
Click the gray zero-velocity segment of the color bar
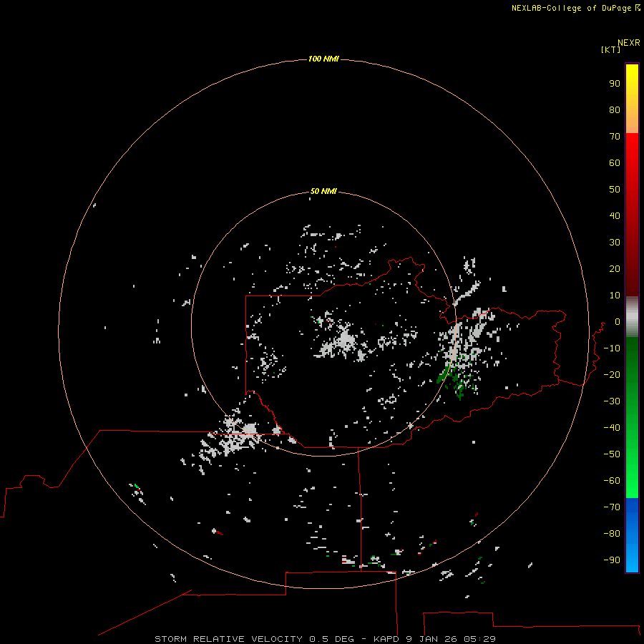[x=632, y=317]
